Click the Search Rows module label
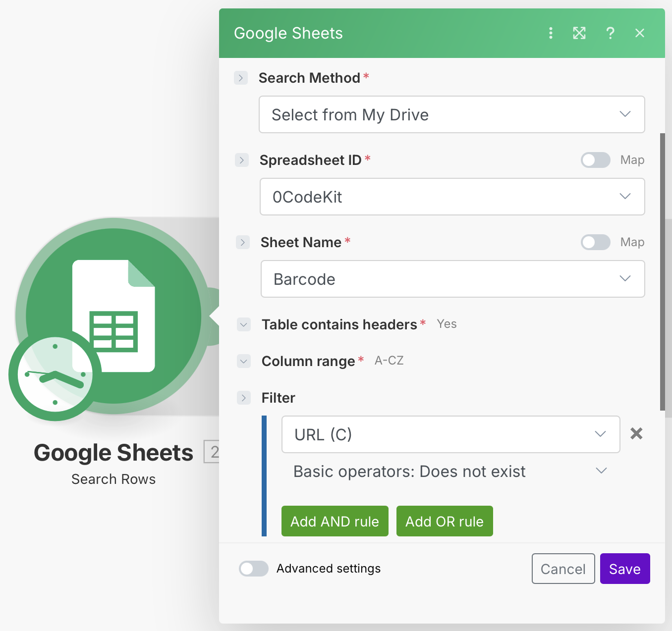This screenshot has width=672, height=631. click(113, 479)
